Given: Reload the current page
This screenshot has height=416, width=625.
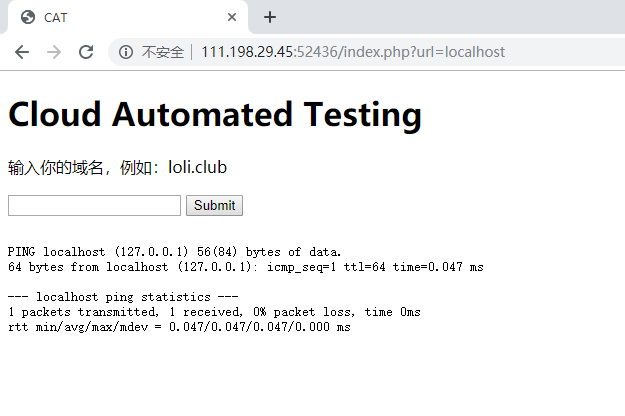Looking at the screenshot, I should 86,52.
